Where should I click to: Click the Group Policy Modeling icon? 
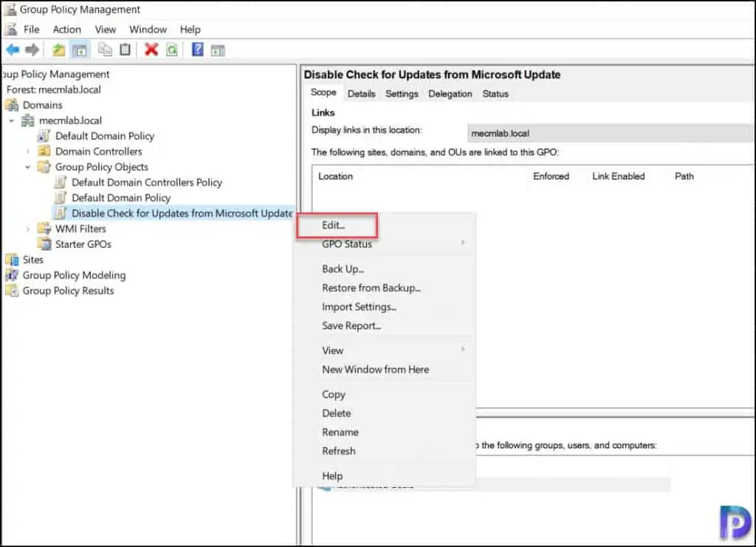[x=12, y=275]
